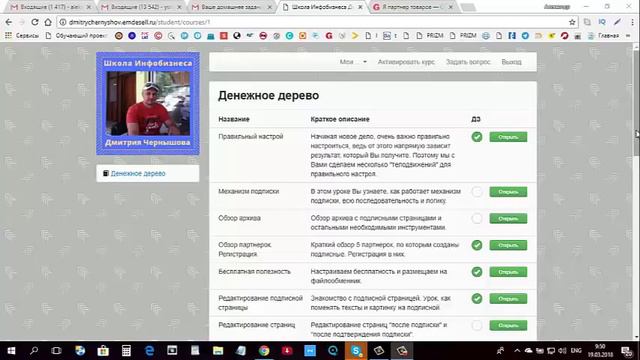Click the volume icon in system tray
Screen dimensions: 640x360
[x=562, y=351]
